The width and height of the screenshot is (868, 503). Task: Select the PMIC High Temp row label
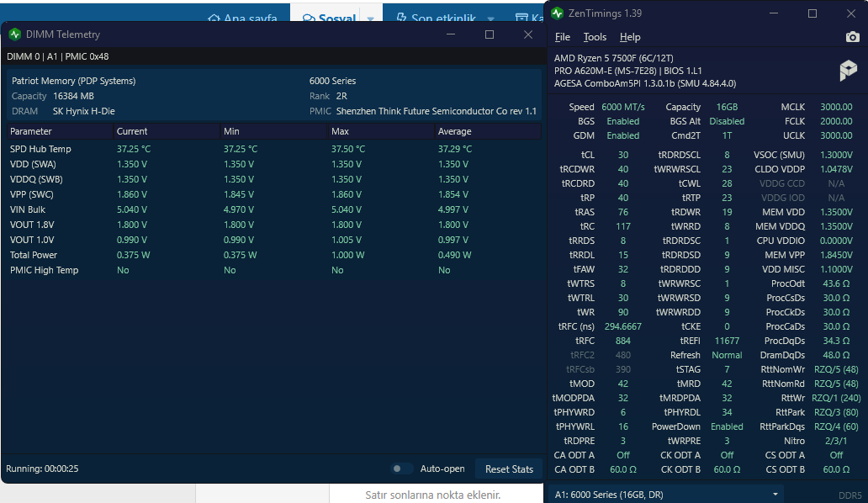45,270
